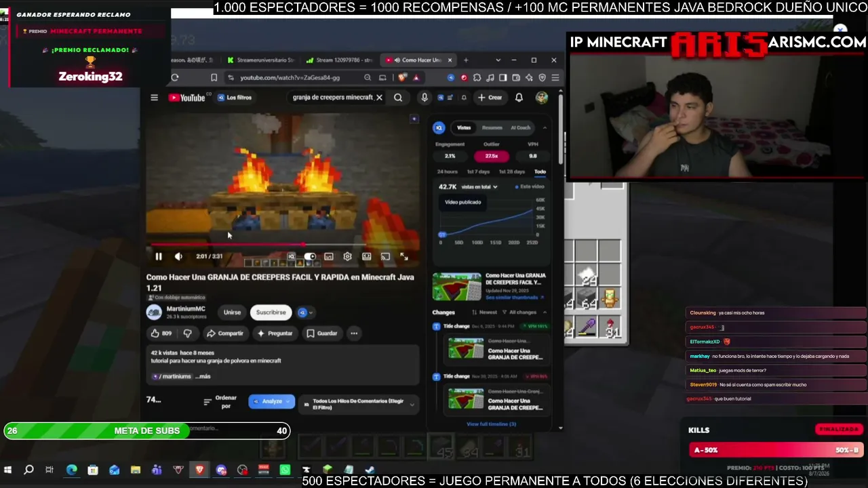Click the Suscribirse button
868x488 pixels.
pos(271,312)
